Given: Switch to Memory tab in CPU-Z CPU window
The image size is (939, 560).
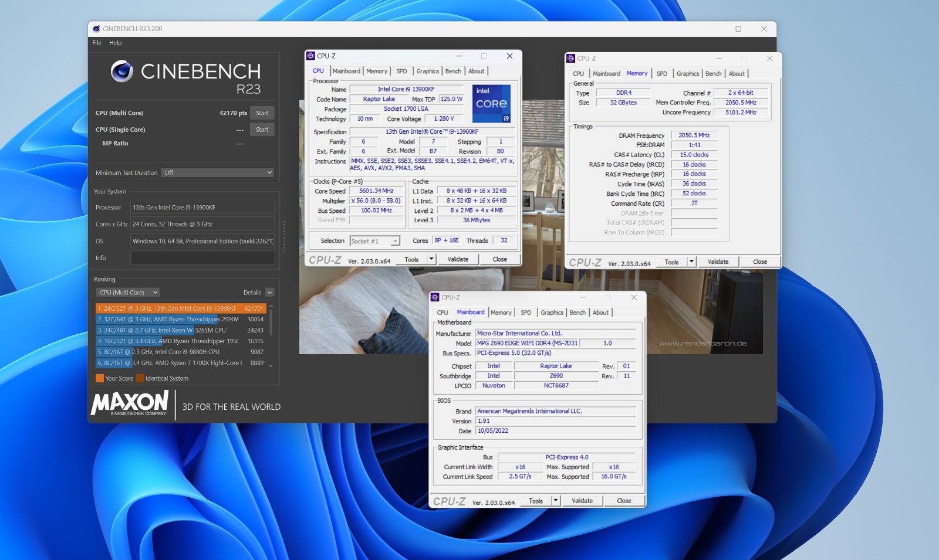Looking at the screenshot, I should click(377, 71).
